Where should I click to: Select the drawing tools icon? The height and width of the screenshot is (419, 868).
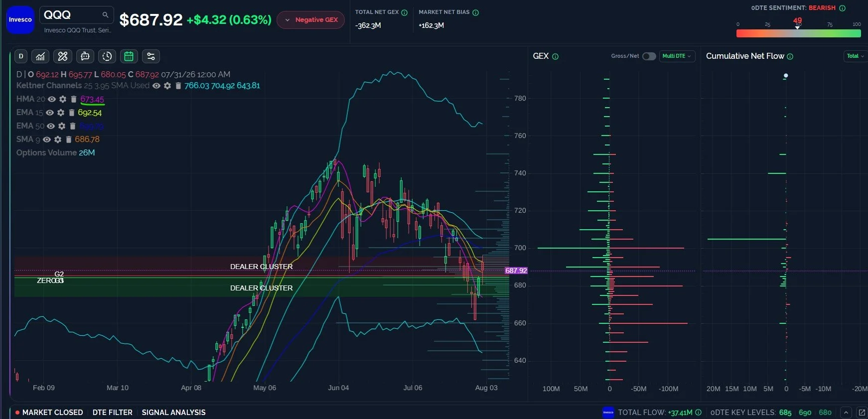click(x=63, y=56)
